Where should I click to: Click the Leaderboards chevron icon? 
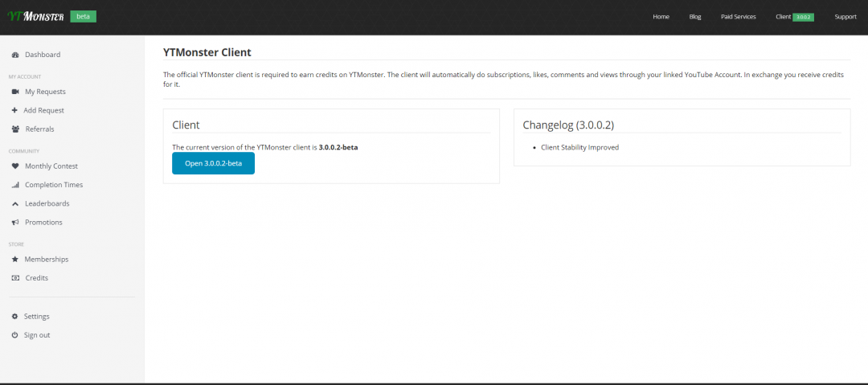pos(15,203)
